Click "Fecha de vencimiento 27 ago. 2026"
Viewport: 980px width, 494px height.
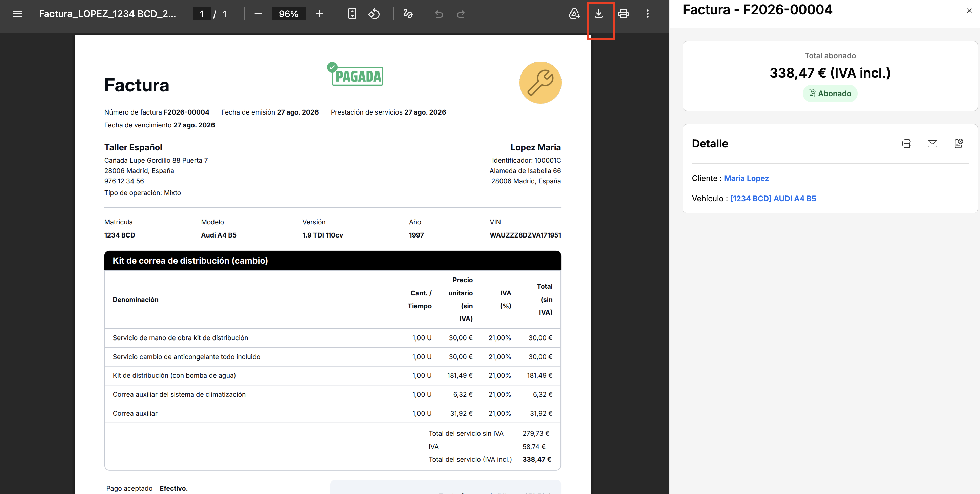coord(159,125)
